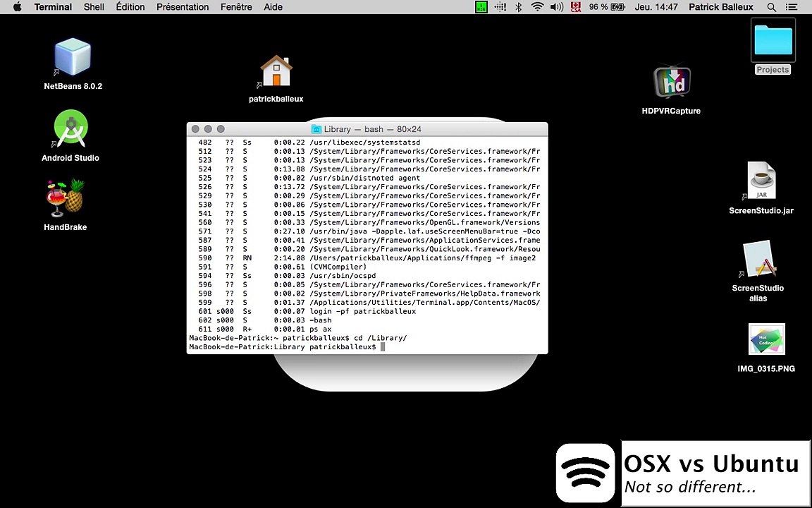Click the CSA keyboard input flag icon
Screen dimensions: 812x508
tap(575, 7)
